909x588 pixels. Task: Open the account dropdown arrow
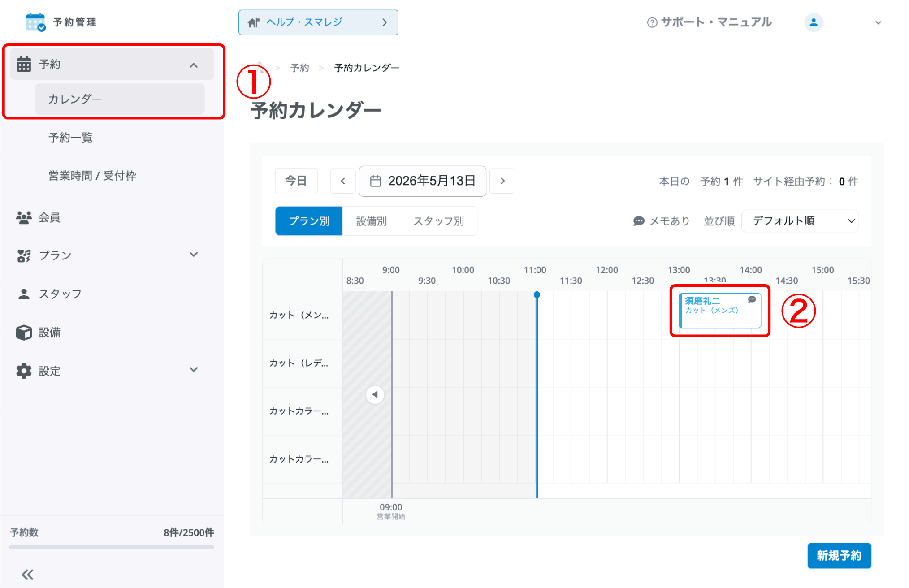pos(878,23)
